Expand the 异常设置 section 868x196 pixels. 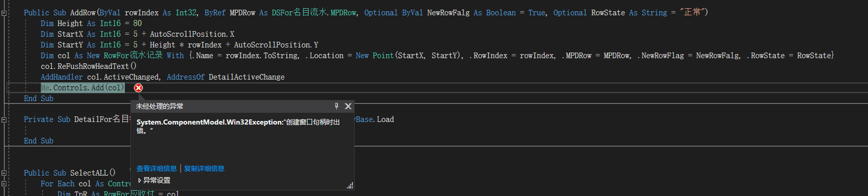click(x=154, y=180)
